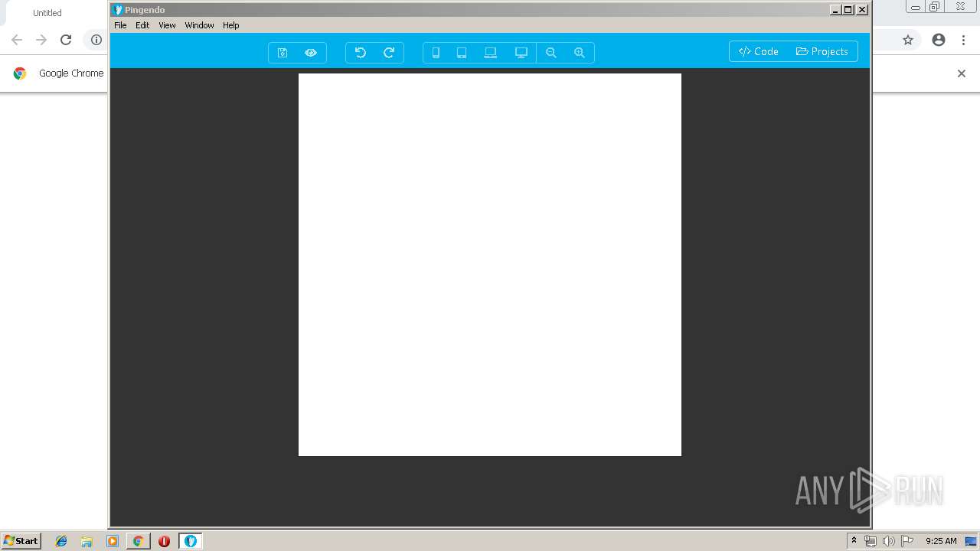Click the network tray icon
Screen dimensions: 980x551
coord(871,541)
